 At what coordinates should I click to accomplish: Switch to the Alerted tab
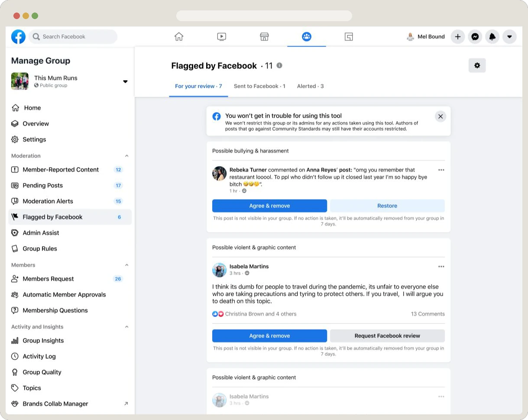coord(310,86)
